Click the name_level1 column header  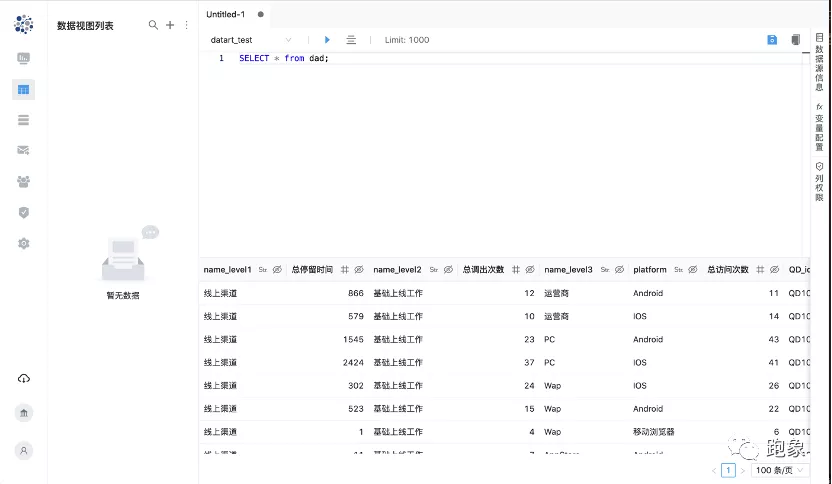tap(227, 270)
